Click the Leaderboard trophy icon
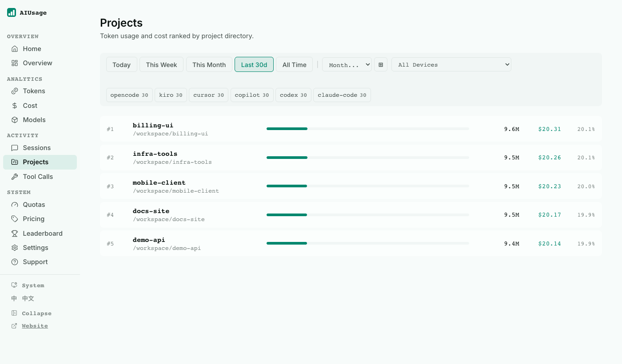Viewport: 622px width, 364px height. tap(15, 233)
